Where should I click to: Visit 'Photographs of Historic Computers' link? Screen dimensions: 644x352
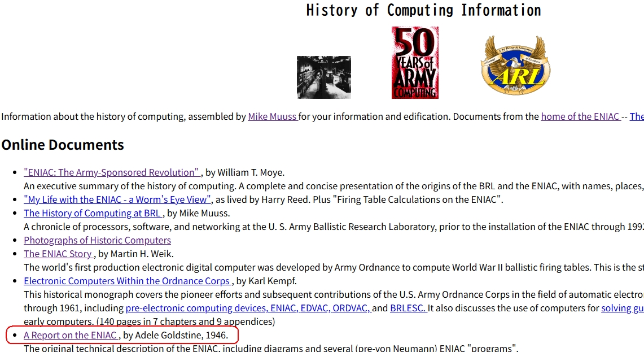97,240
